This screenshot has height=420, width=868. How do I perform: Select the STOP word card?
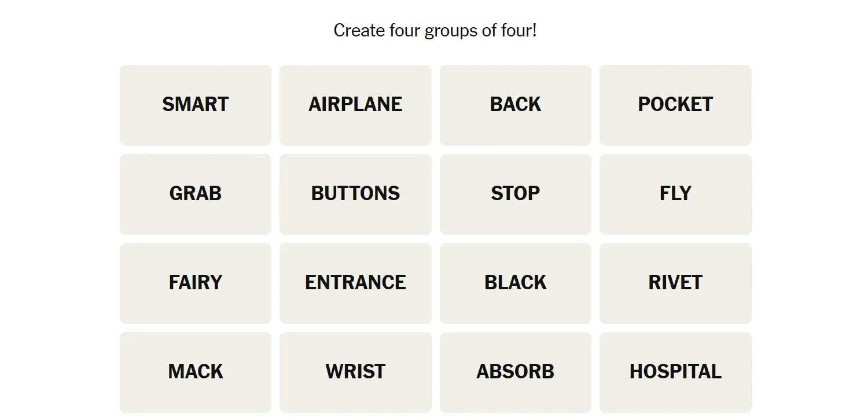point(516,194)
